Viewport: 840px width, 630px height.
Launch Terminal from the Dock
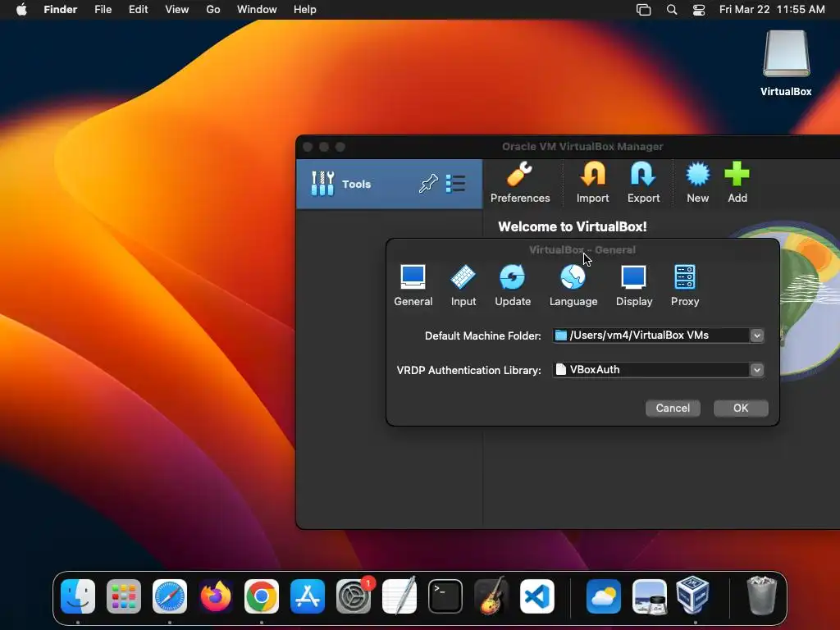(x=445, y=596)
